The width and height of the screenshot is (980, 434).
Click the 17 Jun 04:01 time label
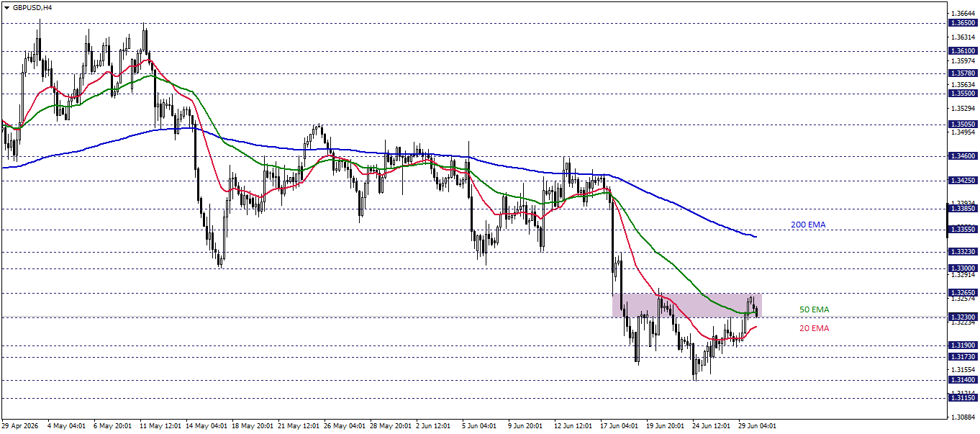(x=621, y=426)
